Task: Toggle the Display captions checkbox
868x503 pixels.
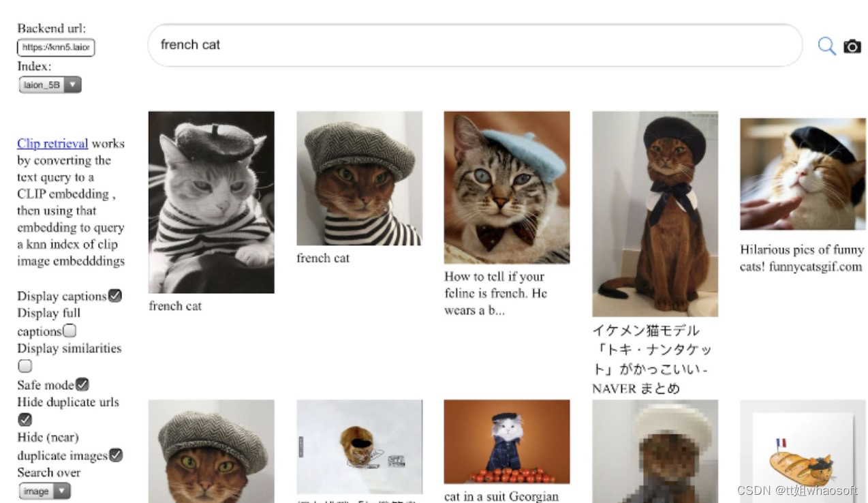Action: 115,296
